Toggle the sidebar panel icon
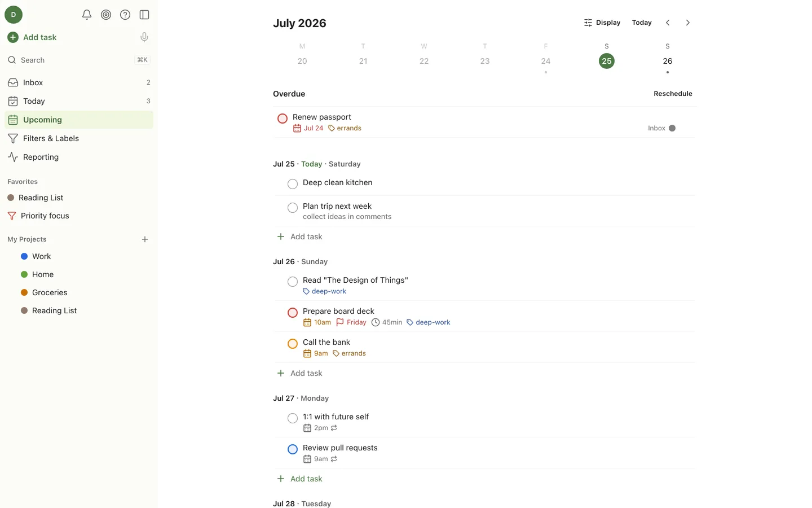This screenshot has height=508, width=812. pyautogui.click(x=144, y=15)
